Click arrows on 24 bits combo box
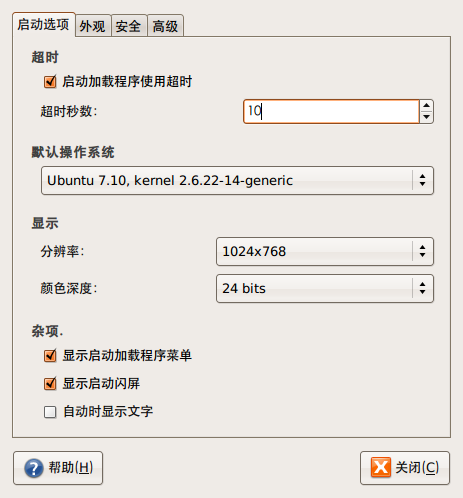This screenshot has height=498, width=463. (x=422, y=288)
